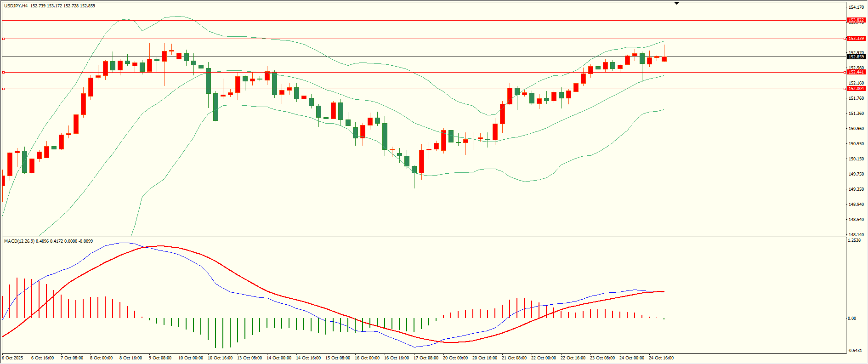Select left handle of the 152.441 line
The image size is (868, 364).
(4, 72)
